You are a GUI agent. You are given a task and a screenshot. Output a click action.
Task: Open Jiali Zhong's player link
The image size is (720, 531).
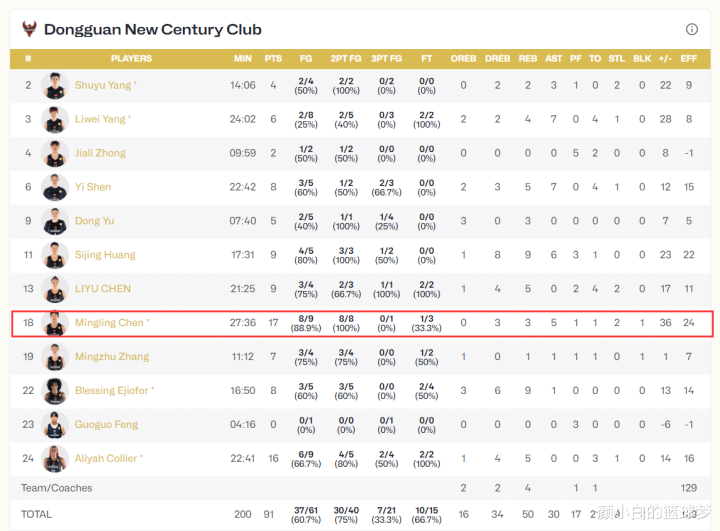pos(100,153)
